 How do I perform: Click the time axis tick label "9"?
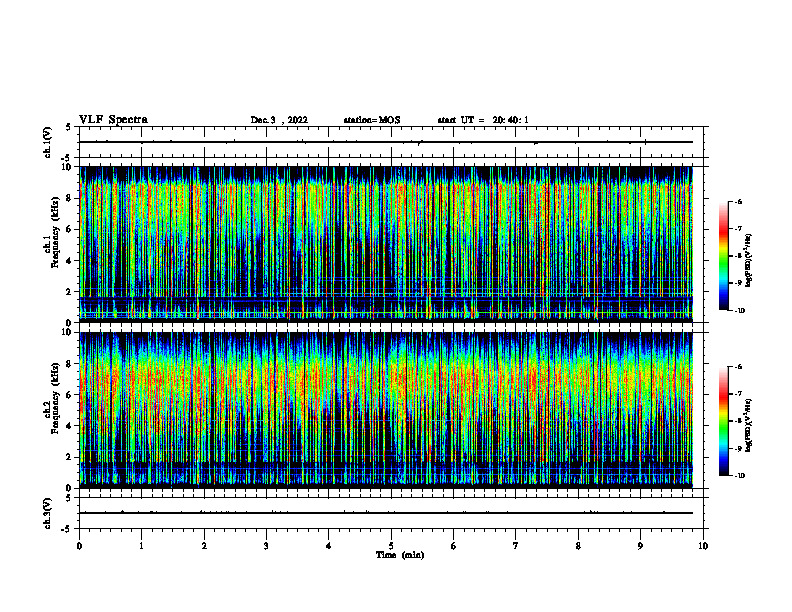point(640,546)
